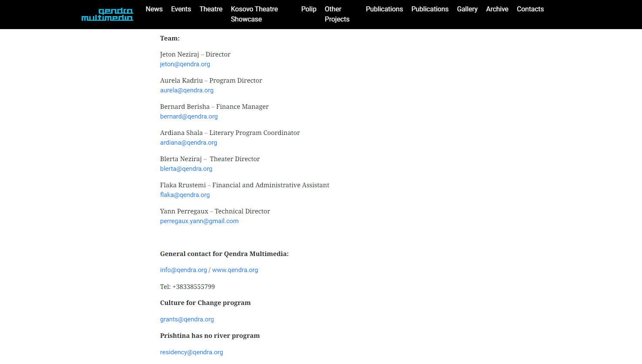Email Jeton at jeton@qendra.org
Image resolution: width=642 pixels, height=364 pixels.
click(185, 64)
